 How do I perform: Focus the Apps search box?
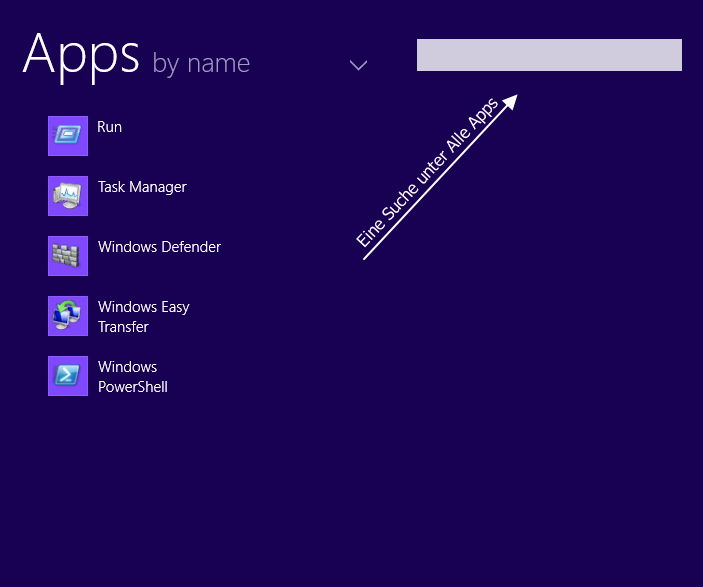point(549,55)
